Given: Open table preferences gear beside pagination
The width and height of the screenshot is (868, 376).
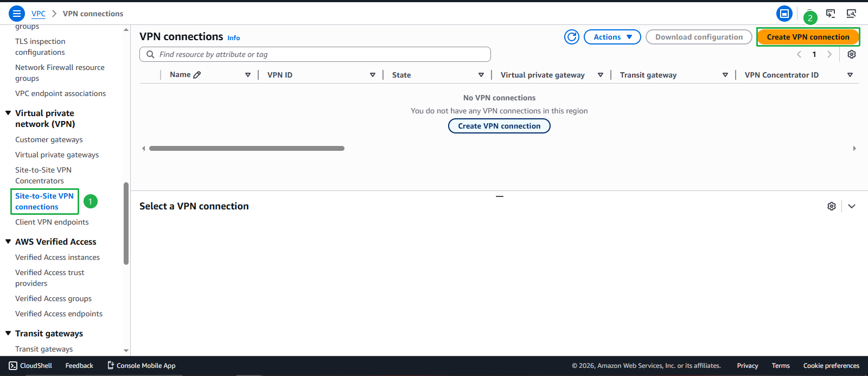Looking at the screenshot, I should coord(852,54).
